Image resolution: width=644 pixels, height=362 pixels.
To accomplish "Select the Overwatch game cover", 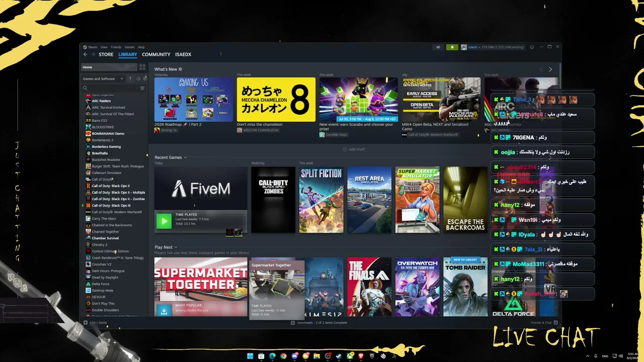I will click(x=418, y=287).
